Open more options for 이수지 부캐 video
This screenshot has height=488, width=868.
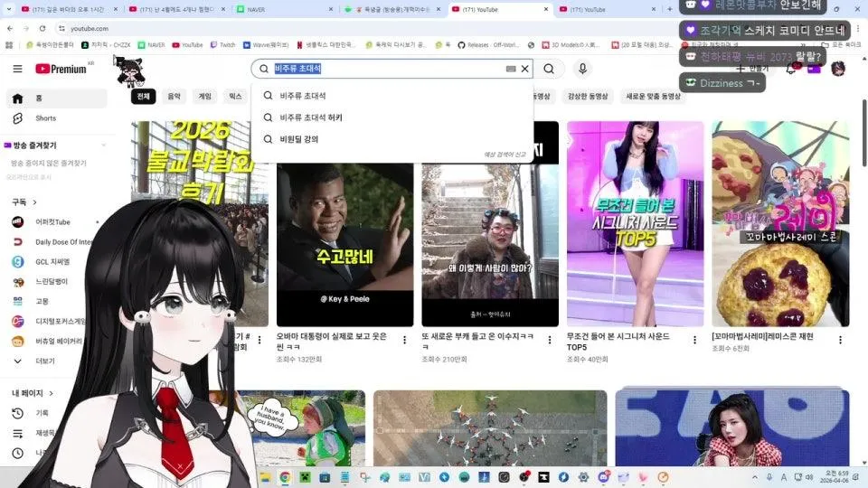[x=550, y=340]
